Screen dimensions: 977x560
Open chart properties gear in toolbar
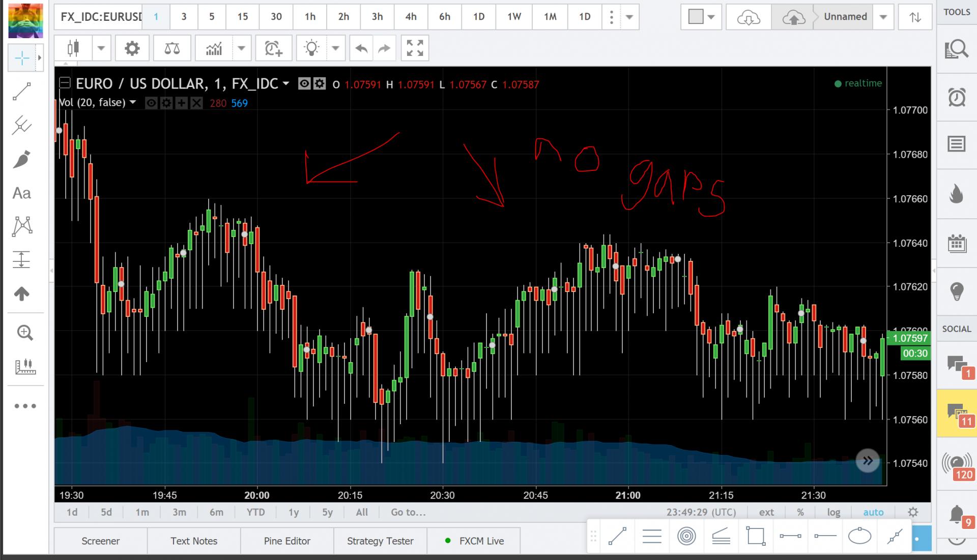132,49
